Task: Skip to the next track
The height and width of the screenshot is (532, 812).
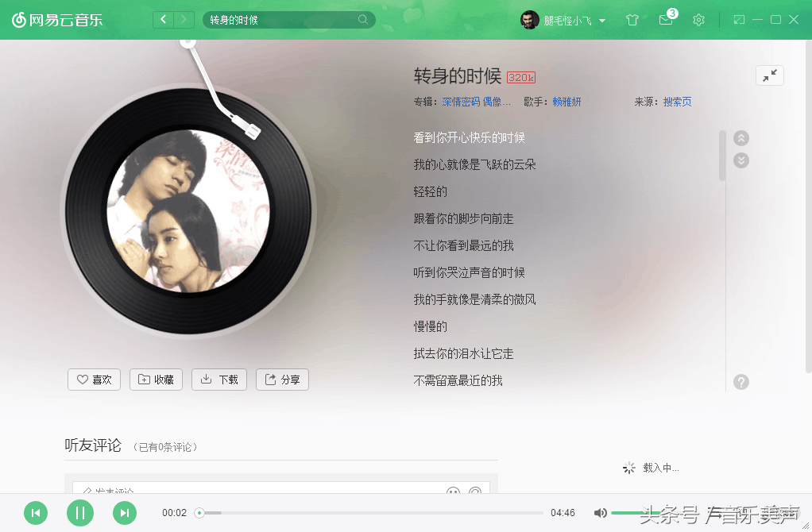Action: click(x=125, y=513)
